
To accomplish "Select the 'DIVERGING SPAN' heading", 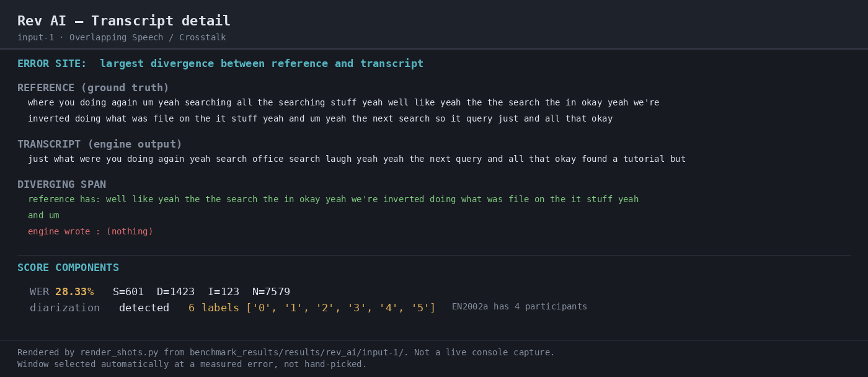I will (x=61, y=185).
